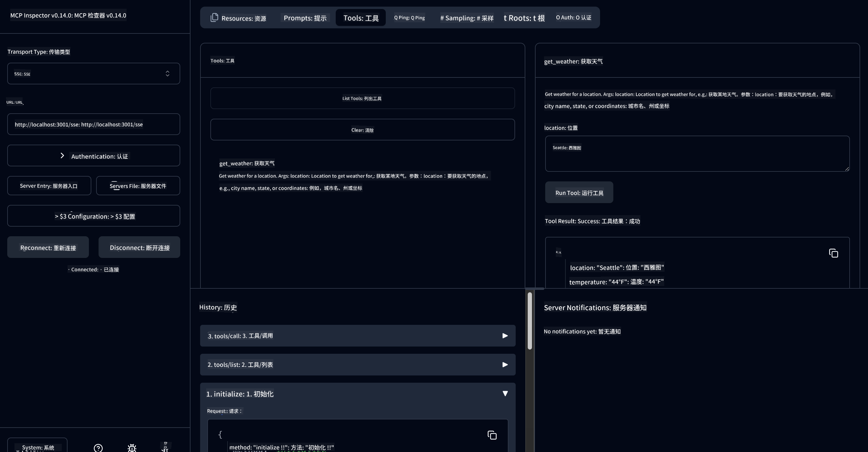Click the Tool Result: Success label
868x452 pixels.
pyautogui.click(x=592, y=221)
